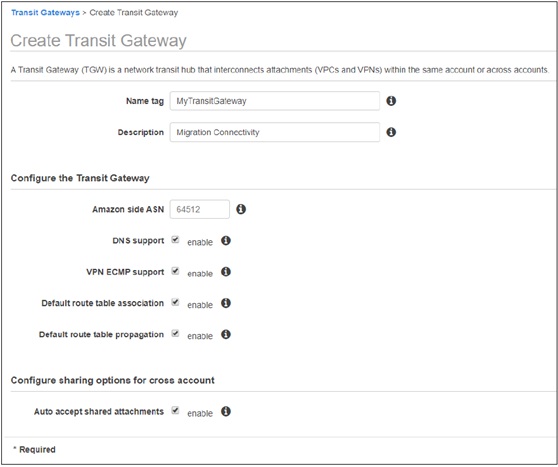Show the DNS support info tooltip icon
558x467 pixels.
[x=226, y=241]
